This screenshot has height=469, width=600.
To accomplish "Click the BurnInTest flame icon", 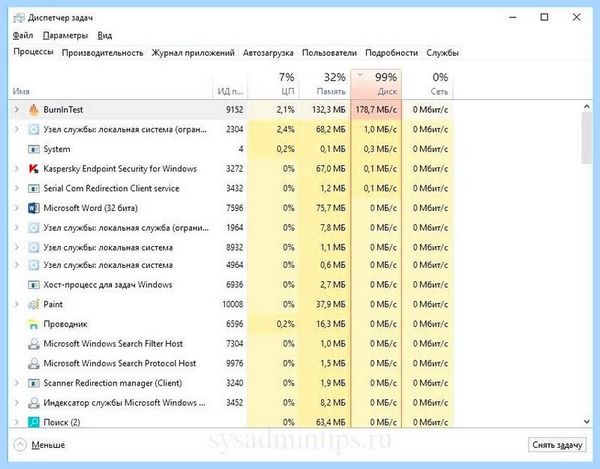I will (34, 110).
